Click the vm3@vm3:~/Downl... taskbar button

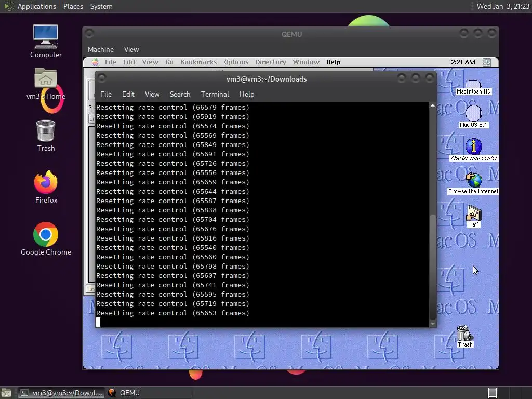pos(60,393)
